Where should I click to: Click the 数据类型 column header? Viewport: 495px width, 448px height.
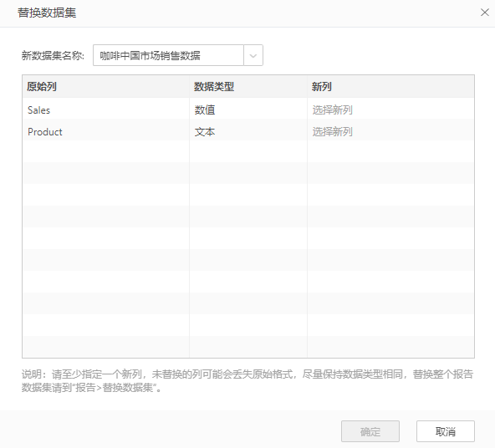coord(248,86)
